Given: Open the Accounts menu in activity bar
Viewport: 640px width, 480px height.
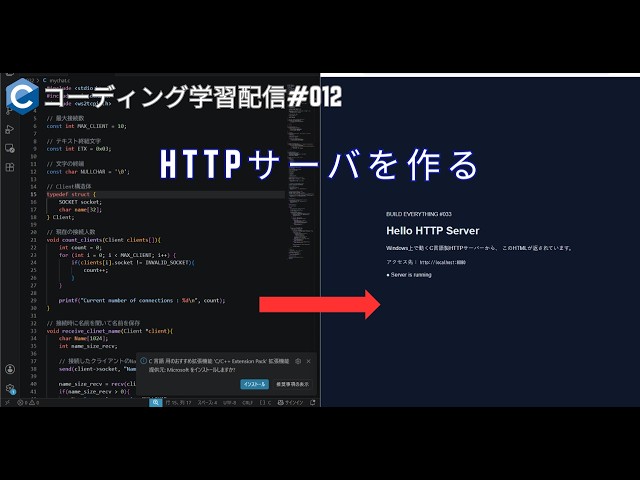Looking at the screenshot, I should pos(10,369).
